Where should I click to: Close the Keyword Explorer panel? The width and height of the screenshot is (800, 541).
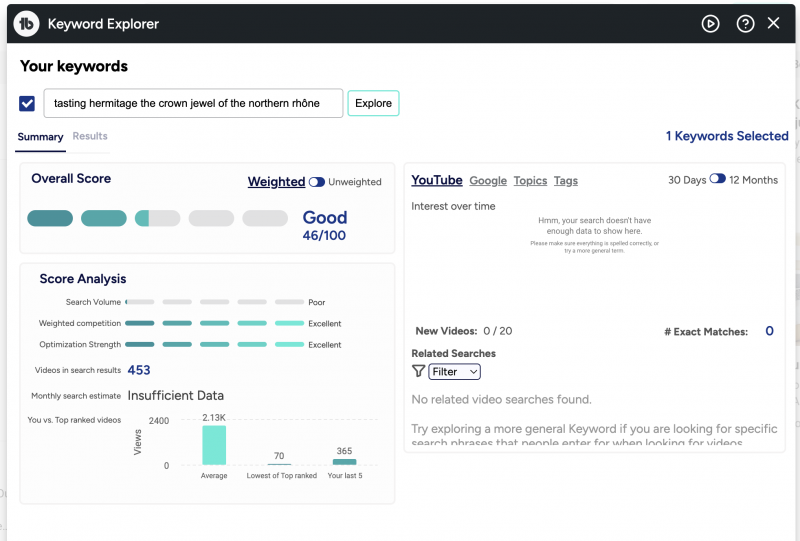(x=773, y=23)
